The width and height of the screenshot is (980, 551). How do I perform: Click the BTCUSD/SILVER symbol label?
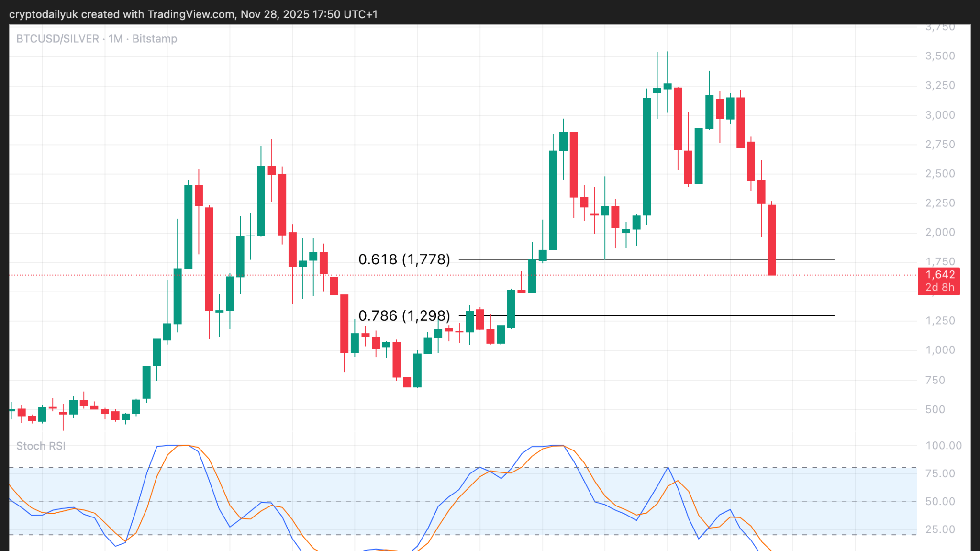(x=57, y=39)
